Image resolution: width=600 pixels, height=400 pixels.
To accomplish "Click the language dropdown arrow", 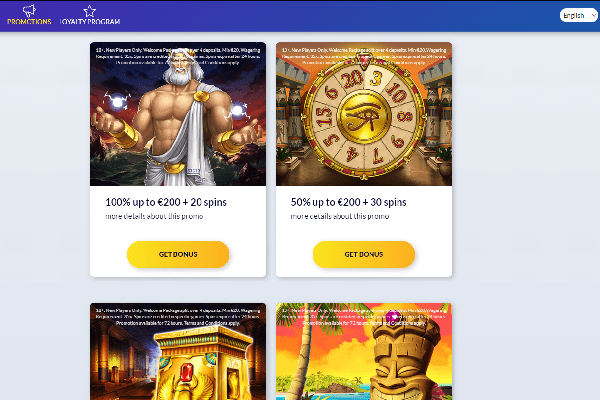I will pyautogui.click(x=593, y=16).
